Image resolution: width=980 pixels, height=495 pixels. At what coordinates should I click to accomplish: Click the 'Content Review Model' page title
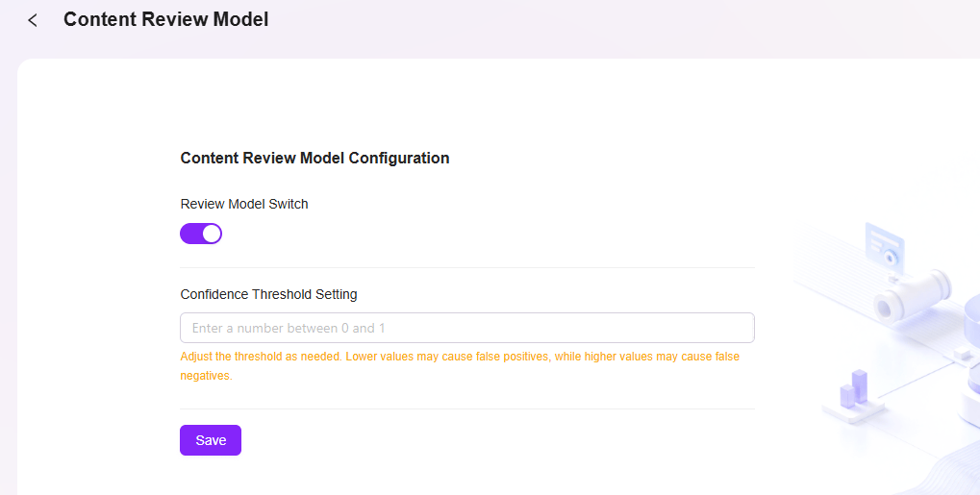tap(165, 19)
